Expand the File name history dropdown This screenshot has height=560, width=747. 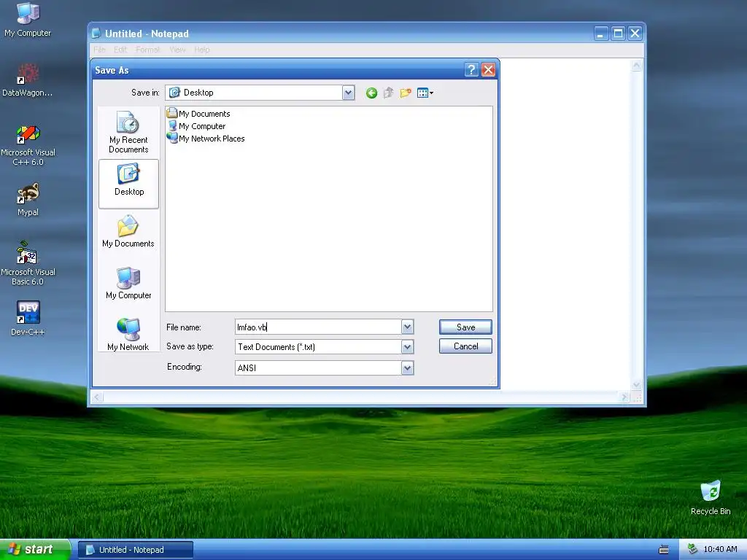click(x=407, y=327)
